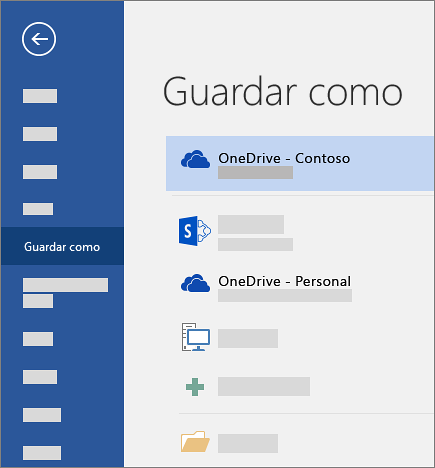Click blurred label beside folder icon
Viewport: 435px width, 468px height.
(x=248, y=443)
